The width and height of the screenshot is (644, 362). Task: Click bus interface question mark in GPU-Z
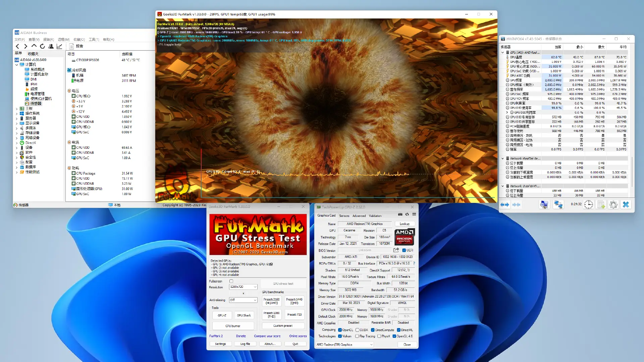(x=414, y=263)
